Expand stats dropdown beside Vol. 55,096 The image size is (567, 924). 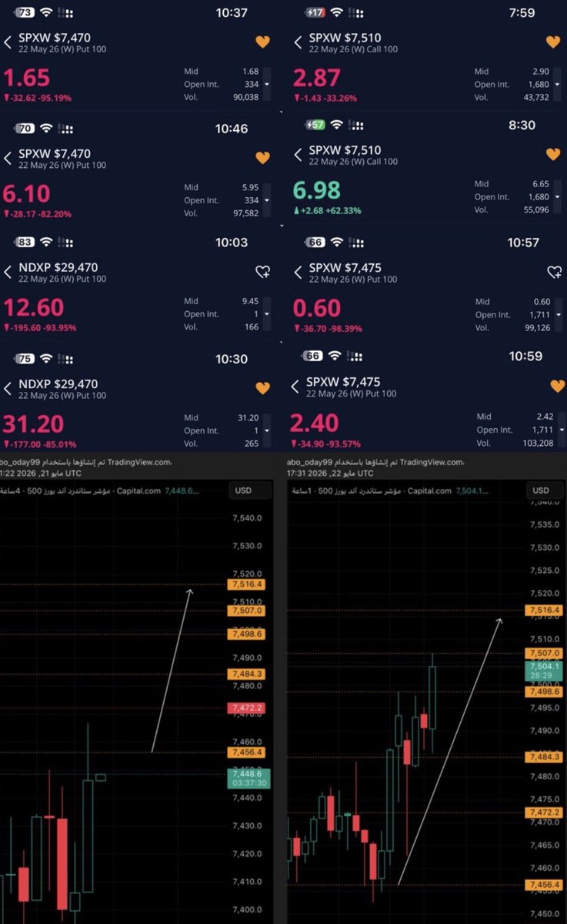(x=558, y=197)
